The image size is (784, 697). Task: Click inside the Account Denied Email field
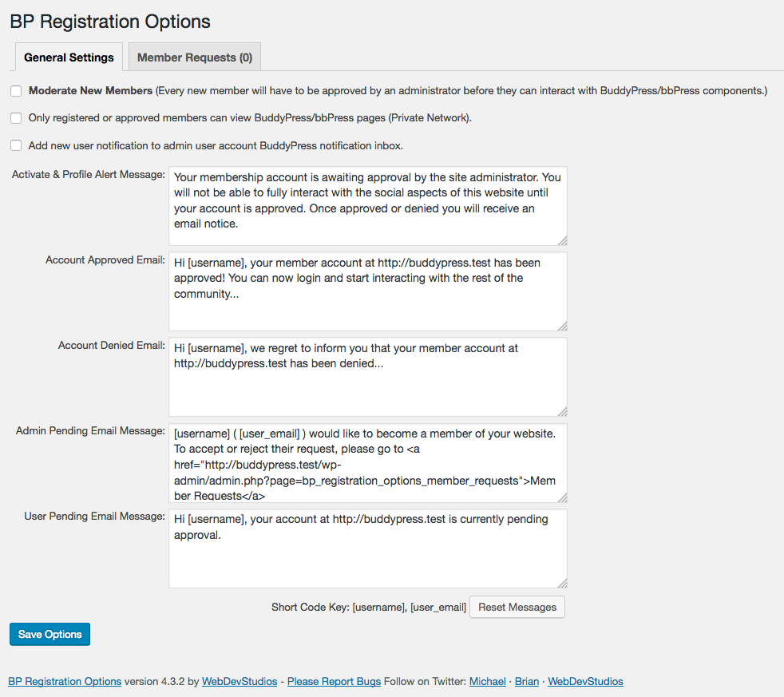pos(367,376)
